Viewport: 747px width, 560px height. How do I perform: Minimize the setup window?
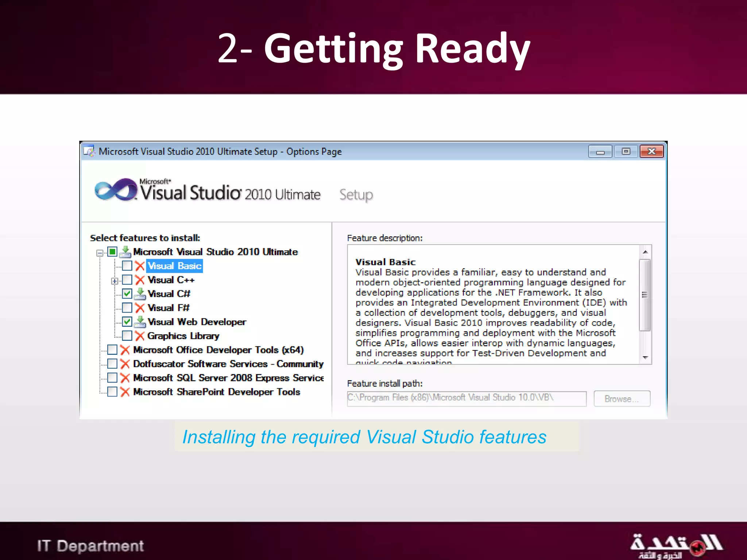click(600, 152)
